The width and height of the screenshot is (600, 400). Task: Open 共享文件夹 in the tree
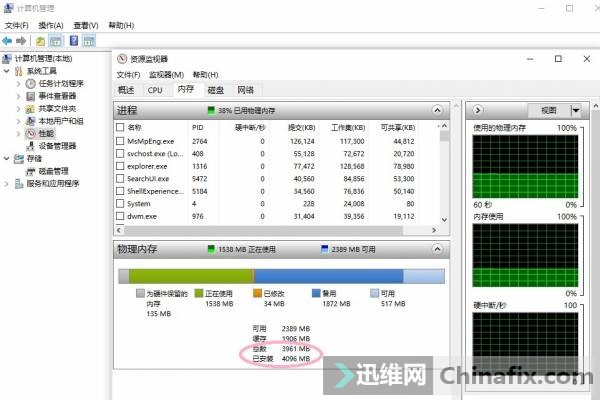tap(57, 109)
